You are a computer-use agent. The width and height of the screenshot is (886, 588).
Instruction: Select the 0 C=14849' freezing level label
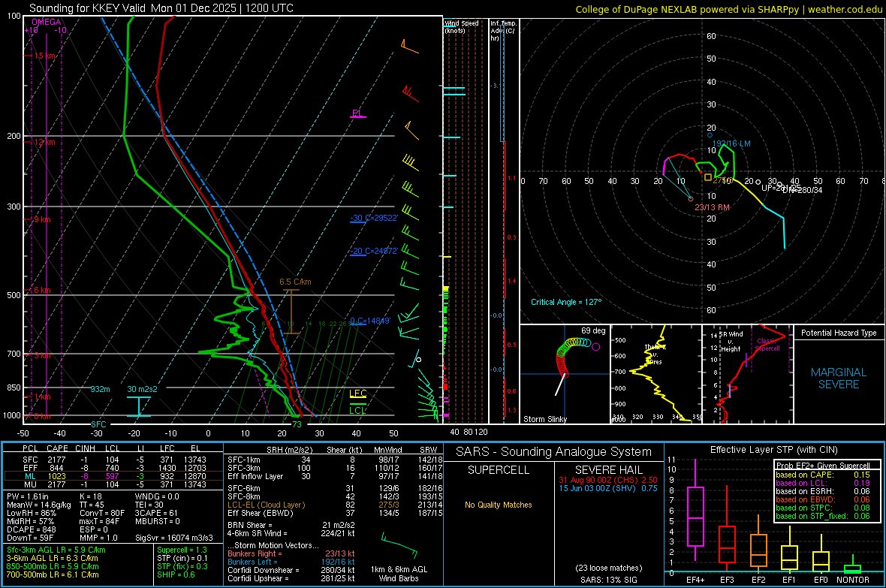coord(370,321)
